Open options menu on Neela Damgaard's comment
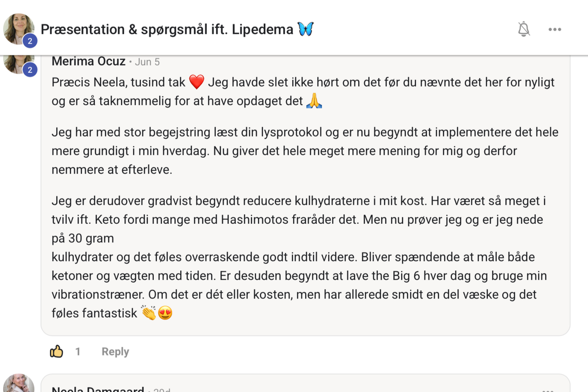The height and width of the screenshot is (392, 588). click(548, 390)
